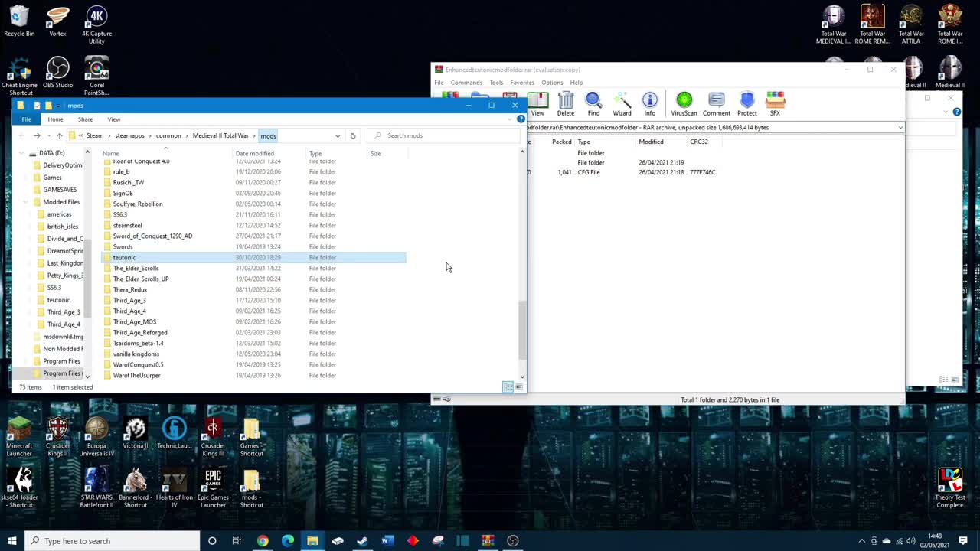Image resolution: width=980 pixels, height=551 pixels.
Task: Collapse Modded Files tree node
Action: click(x=25, y=202)
